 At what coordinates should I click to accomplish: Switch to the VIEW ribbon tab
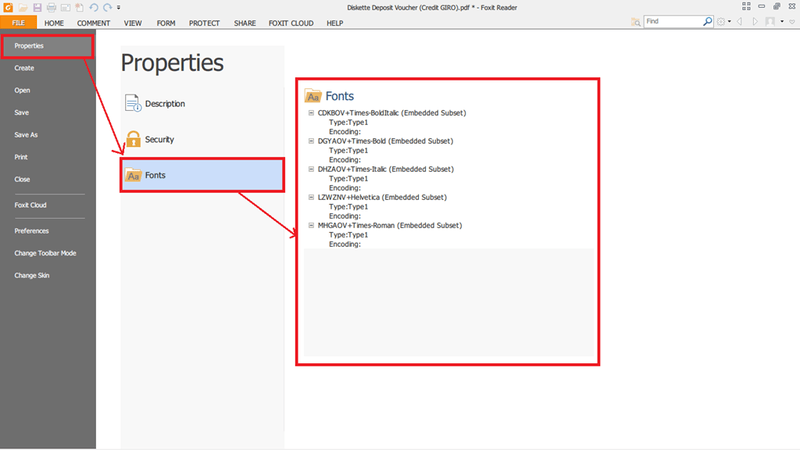(x=133, y=23)
